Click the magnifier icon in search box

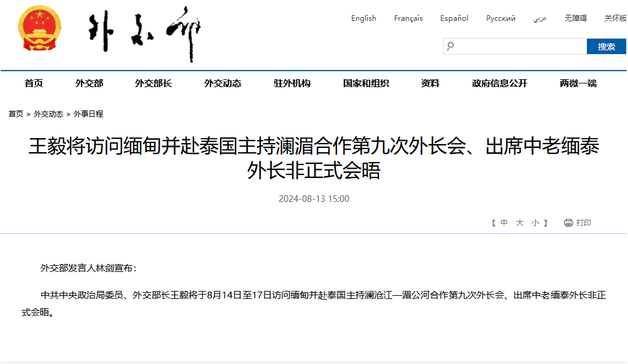(451, 46)
